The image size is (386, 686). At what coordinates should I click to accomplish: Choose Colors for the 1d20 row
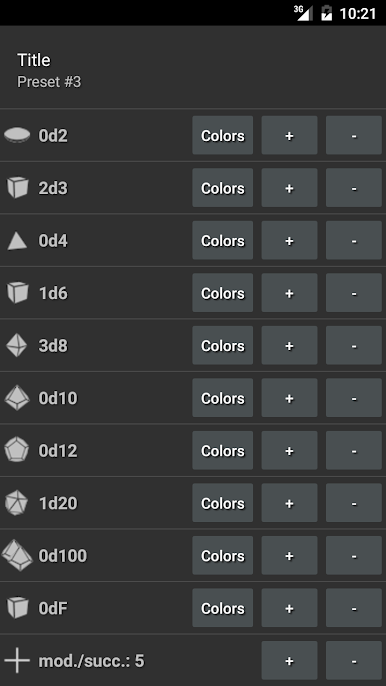[223, 503]
